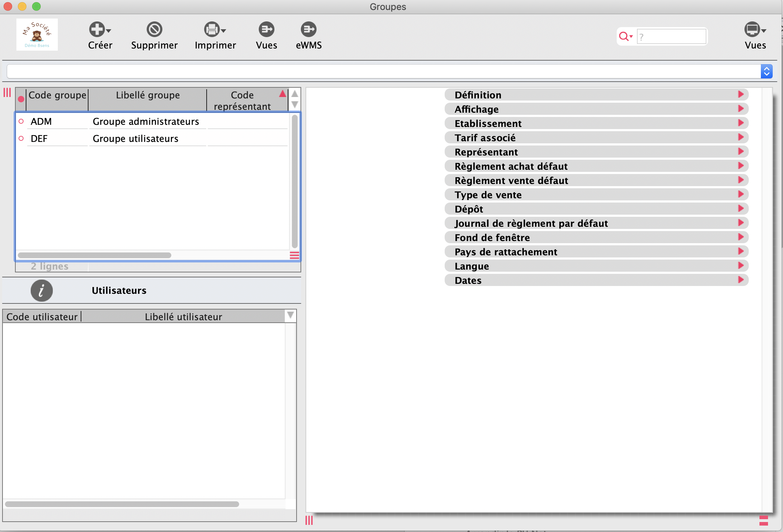Click the red sort triangle in Code représentant
The image size is (783, 532).
coord(283,94)
